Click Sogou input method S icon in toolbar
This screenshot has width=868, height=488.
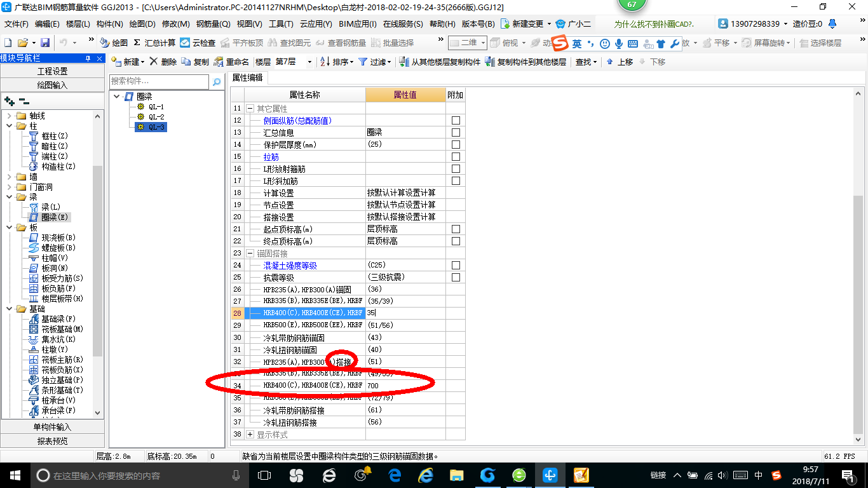(559, 43)
